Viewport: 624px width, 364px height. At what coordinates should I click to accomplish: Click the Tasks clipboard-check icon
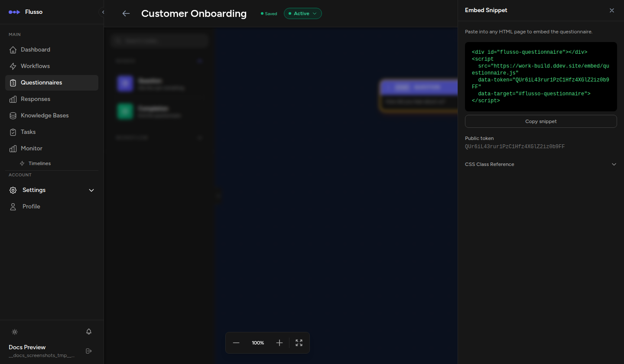[x=13, y=132]
